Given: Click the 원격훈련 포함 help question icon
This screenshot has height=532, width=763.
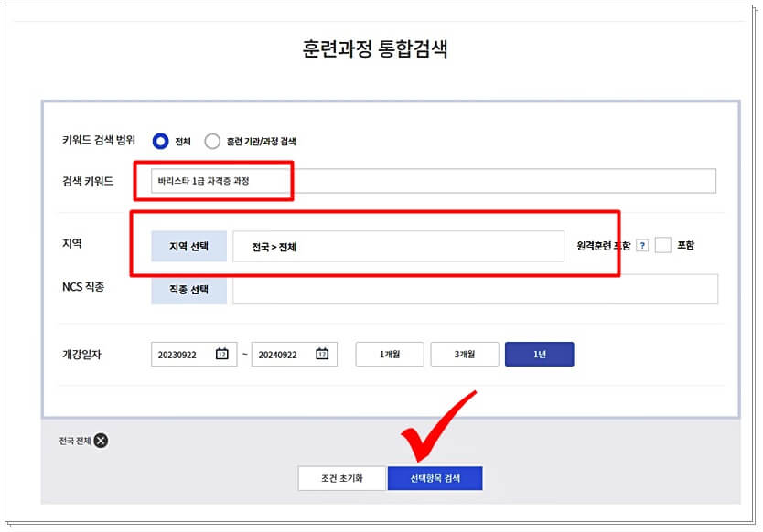Looking at the screenshot, I should click(x=642, y=246).
